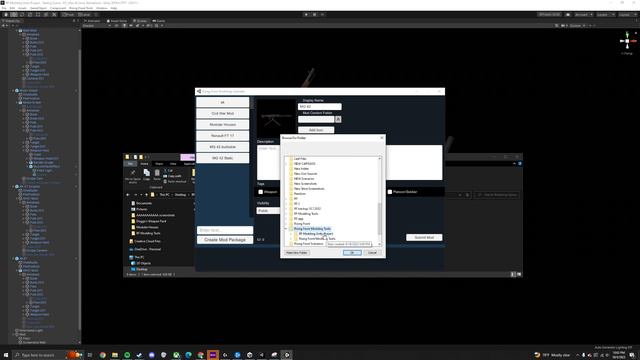This screenshot has width=640, height=360.
Task: Click the Back arrow in File Explorer
Action: (x=128, y=195)
